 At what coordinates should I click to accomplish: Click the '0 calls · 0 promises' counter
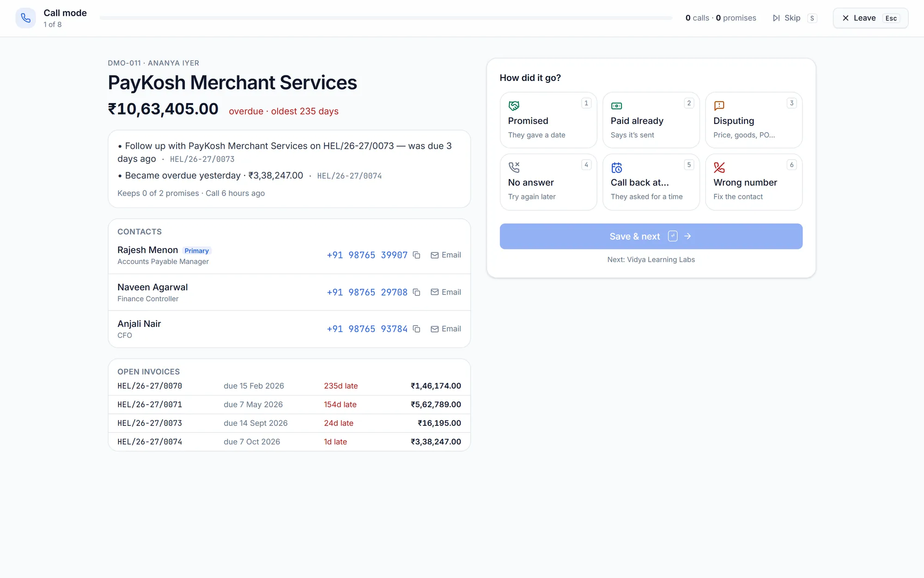[x=721, y=18]
